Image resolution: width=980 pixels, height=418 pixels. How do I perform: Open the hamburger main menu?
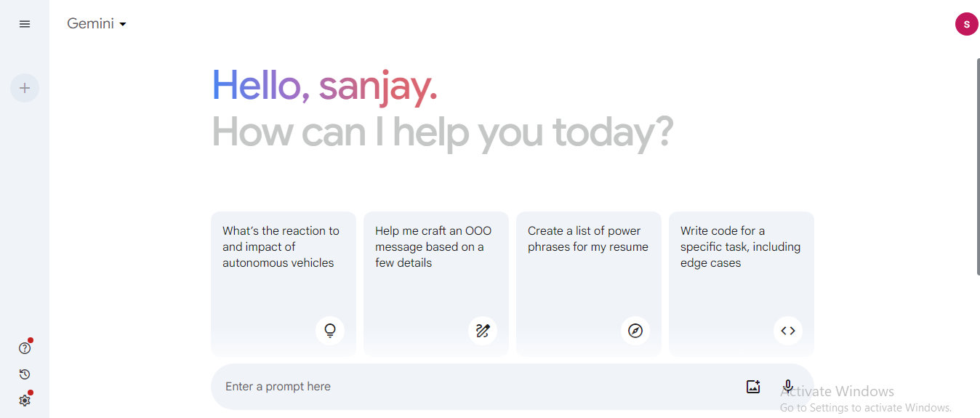25,24
